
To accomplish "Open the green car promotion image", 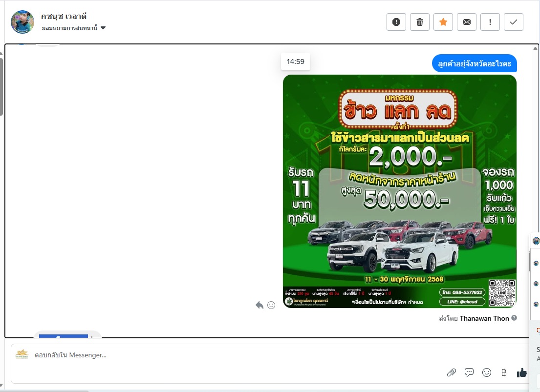I will coord(399,191).
